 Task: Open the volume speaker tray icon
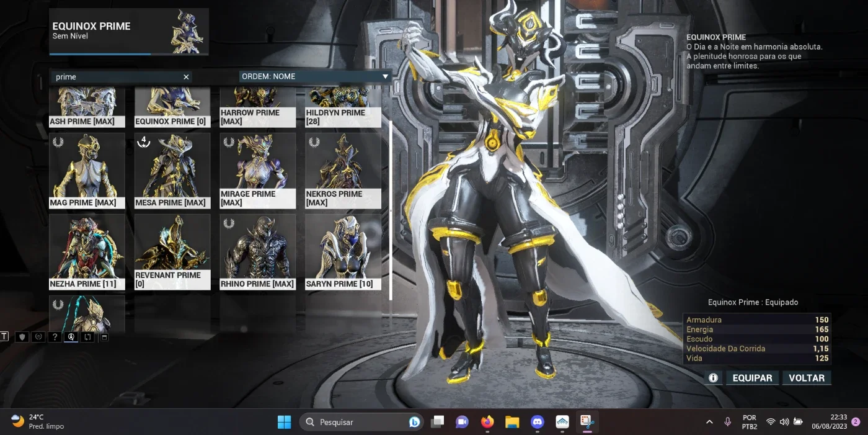pyautogui.click(x=784, y=422)
